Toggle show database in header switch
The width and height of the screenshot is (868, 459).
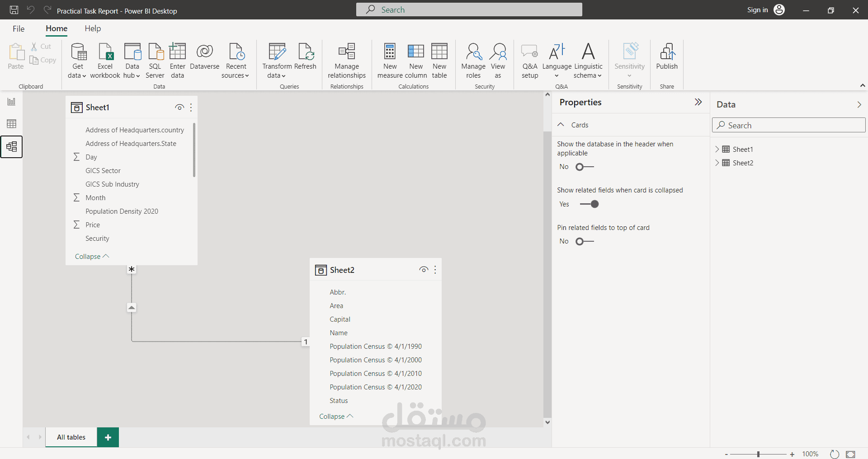click(585, 167)
